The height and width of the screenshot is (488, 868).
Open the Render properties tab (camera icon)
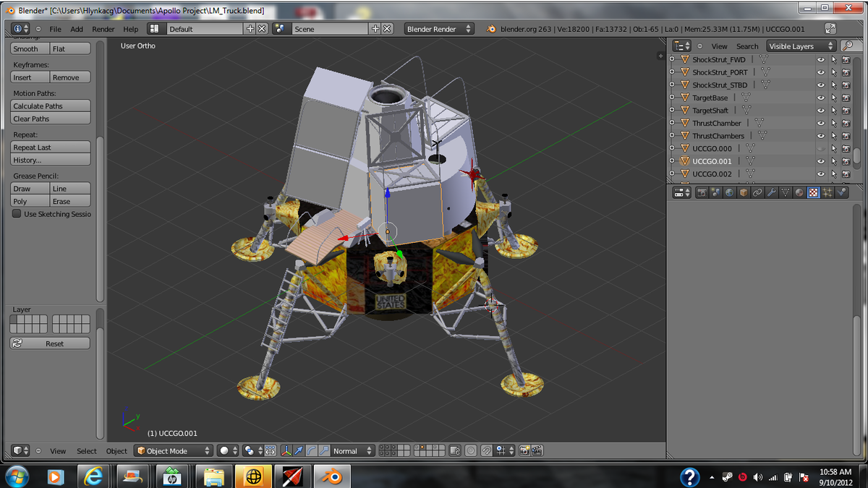pyautogui.click(x=702, y=192)
